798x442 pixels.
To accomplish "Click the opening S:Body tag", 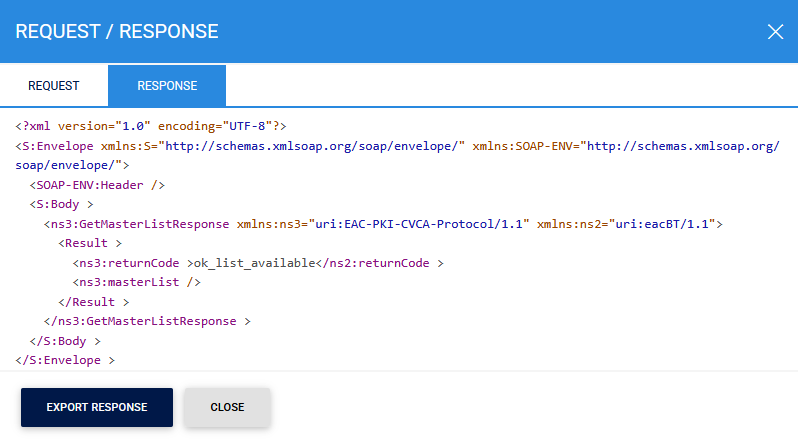I will tap(62, 204).
